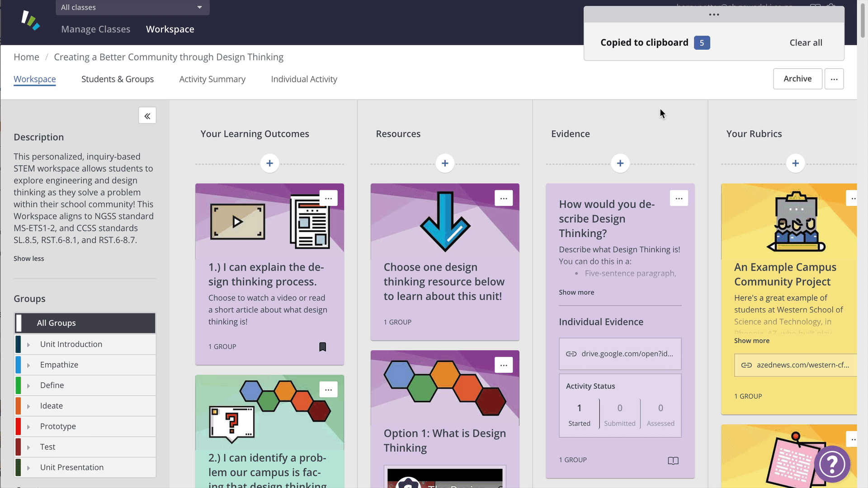Open Workspace in the top navigation bar
Screen dimensions: 868x488
[170, 29]
